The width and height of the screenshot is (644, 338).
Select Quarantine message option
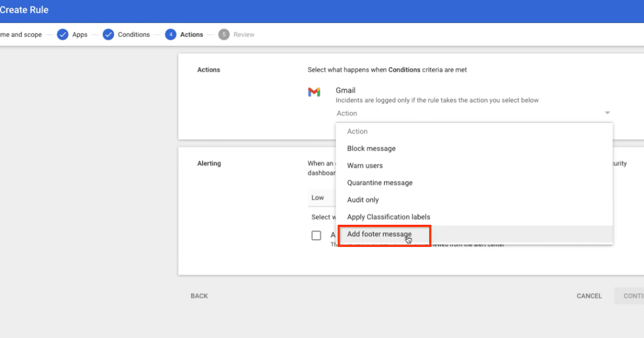click(x=380, y=183)
